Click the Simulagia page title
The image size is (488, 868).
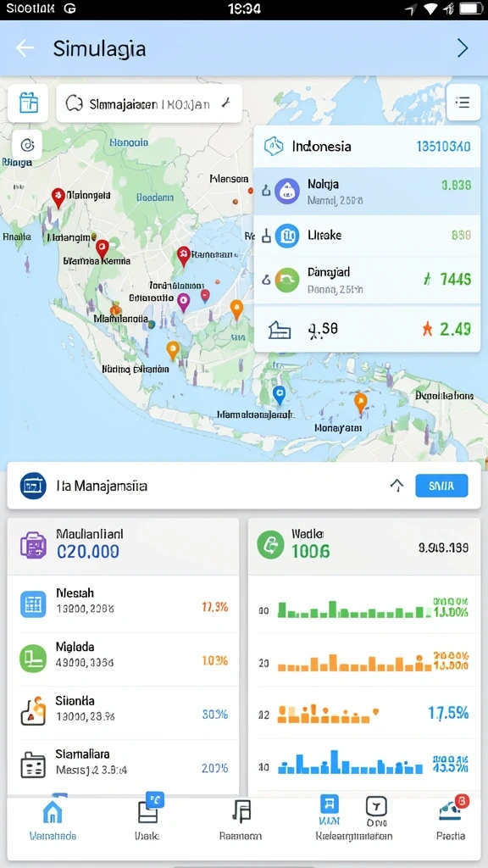tap(100, 48)
